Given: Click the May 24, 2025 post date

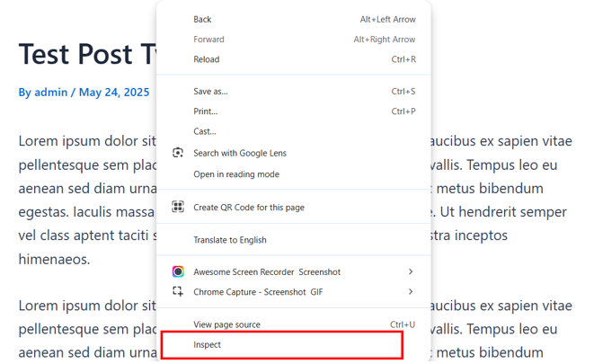Looking at the screenshot, I should pos(114,92).
